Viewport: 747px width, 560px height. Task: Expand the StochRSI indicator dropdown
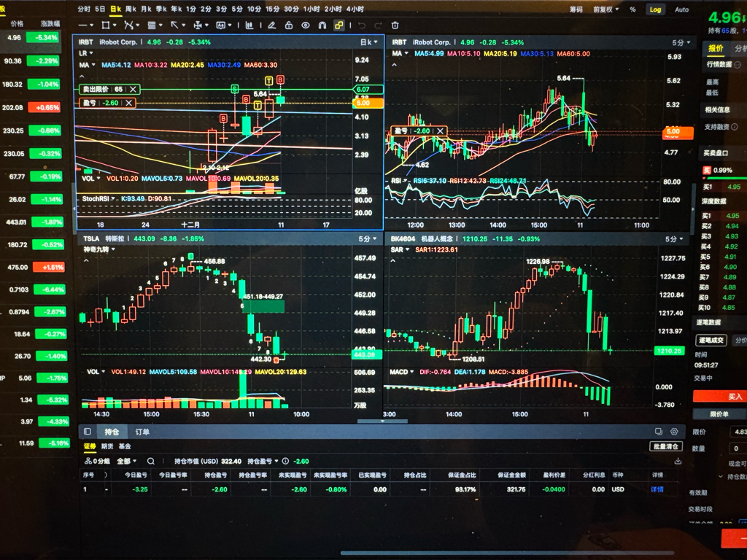click(x=113, y=198)
